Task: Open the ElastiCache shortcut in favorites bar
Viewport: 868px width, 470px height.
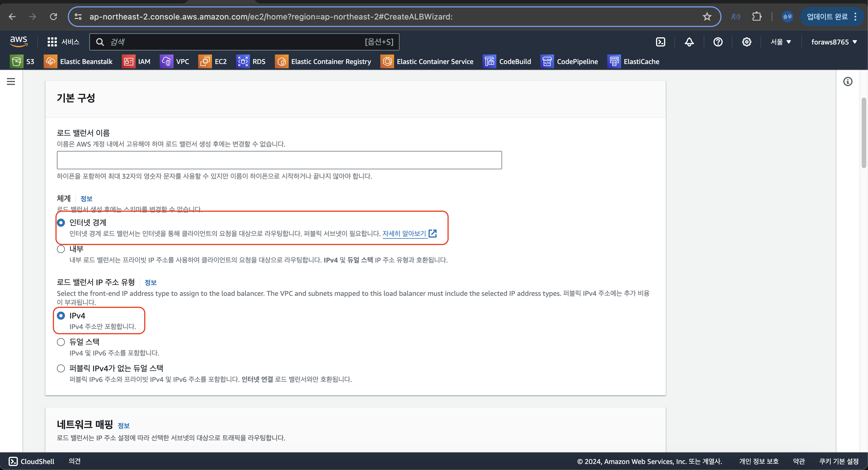Action: pos(633,62)
